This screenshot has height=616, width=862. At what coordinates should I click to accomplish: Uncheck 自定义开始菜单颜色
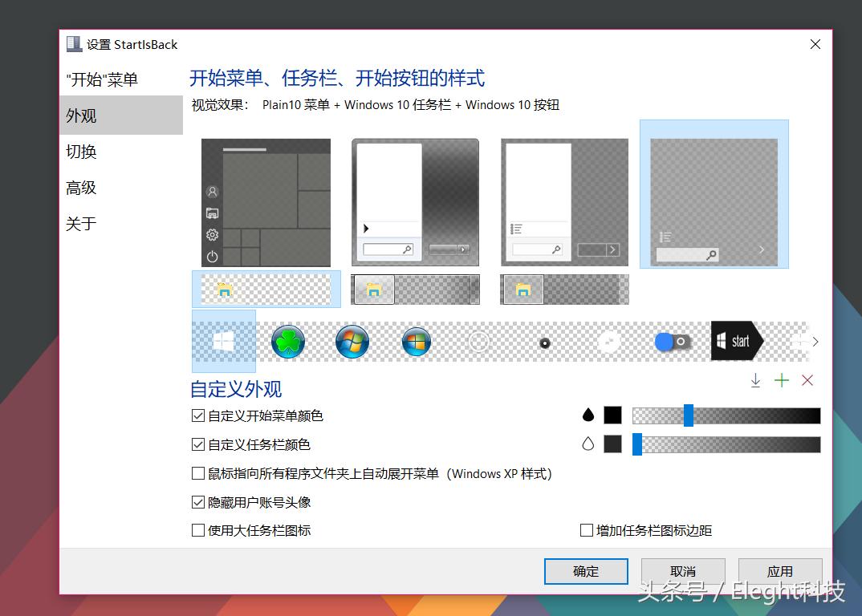[x=197, y=415]
